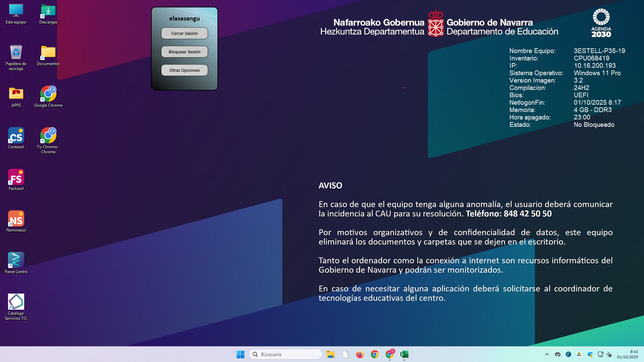Open the taskbar clock and date
This screenshot has height=362, width=644.
pos(627,354)
